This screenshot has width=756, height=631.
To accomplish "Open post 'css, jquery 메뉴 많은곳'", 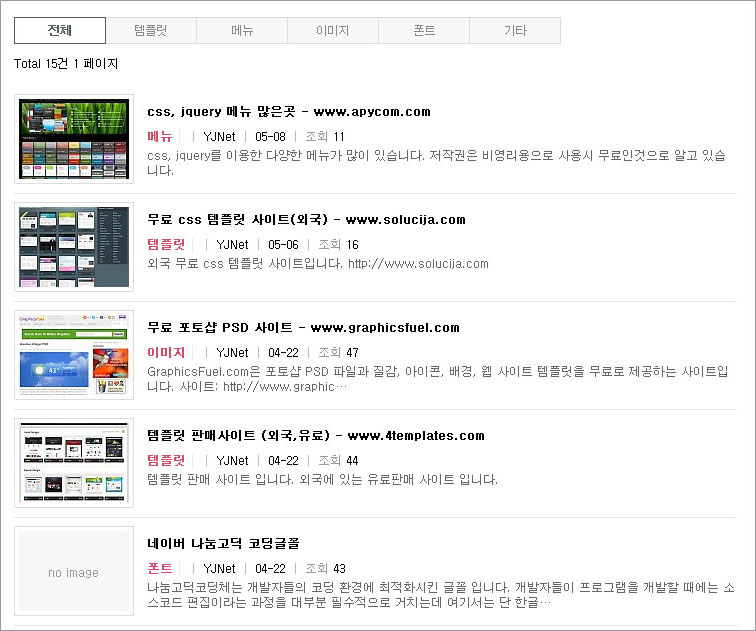I will (x=289, y=112).
